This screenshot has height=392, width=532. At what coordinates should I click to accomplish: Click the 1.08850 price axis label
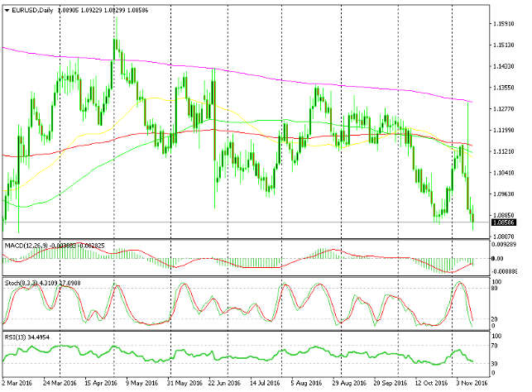(x=504, y=215)
